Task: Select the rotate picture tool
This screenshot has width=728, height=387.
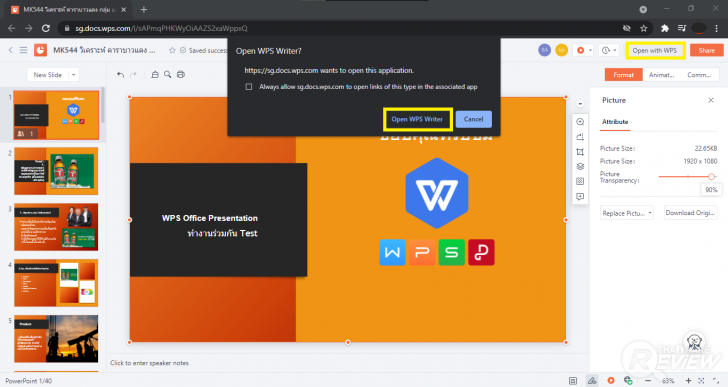Action: pos(580,137)
